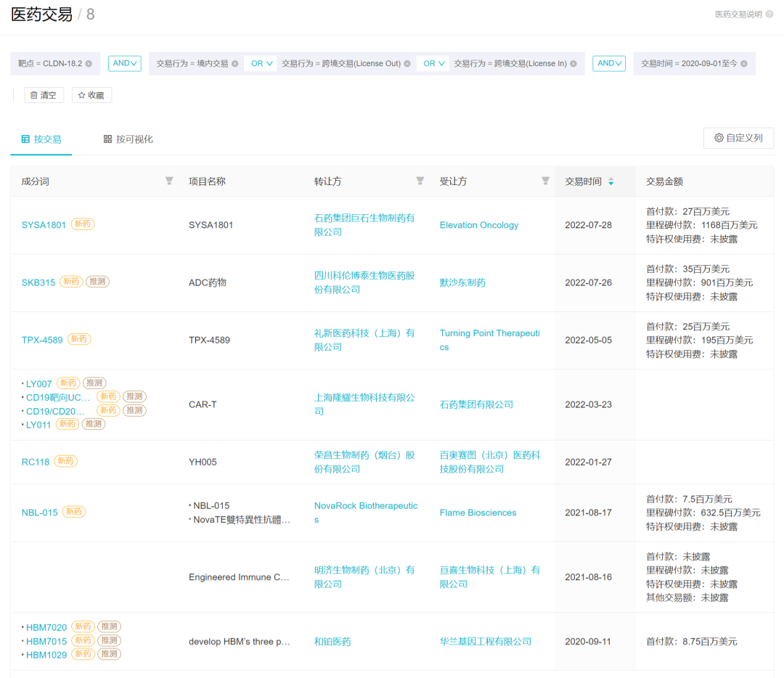
Task: Open the first OR operator dropdown
Action: tap(261, 64)
